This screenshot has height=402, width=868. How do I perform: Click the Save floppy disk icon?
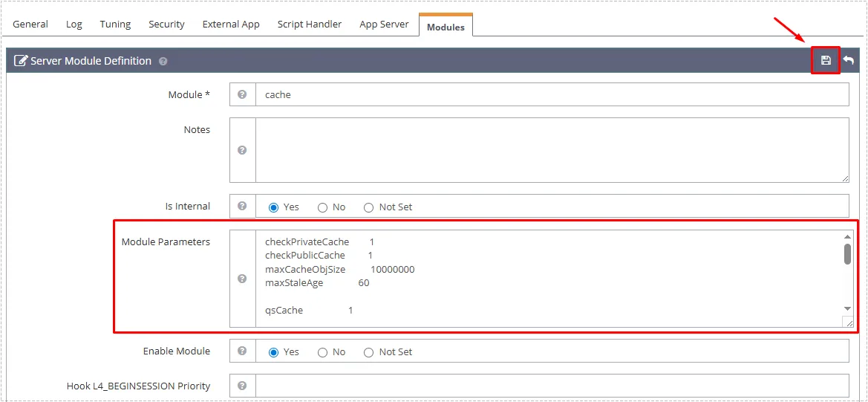[x=826, y=60]
